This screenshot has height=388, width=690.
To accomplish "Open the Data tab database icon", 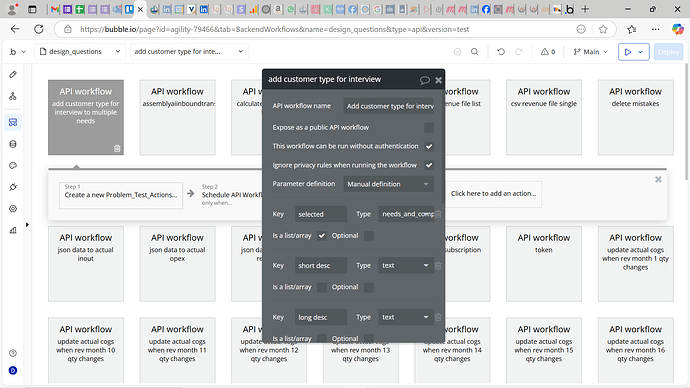I will tap(13, 144).
